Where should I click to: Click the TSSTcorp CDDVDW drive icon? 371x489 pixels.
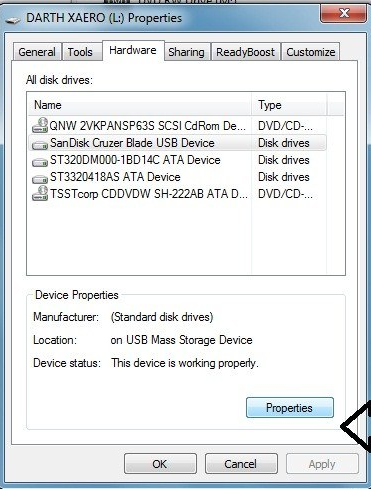click(40, 193)
